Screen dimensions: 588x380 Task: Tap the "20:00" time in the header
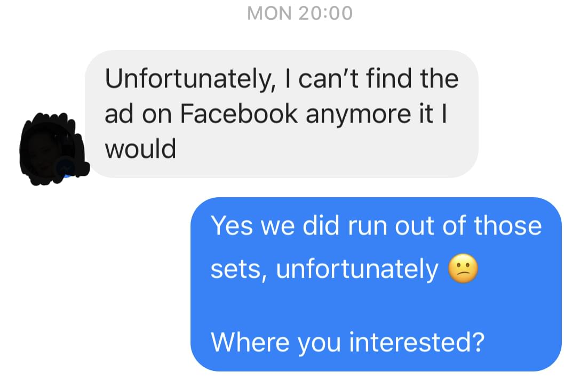[x=325, y=13]
